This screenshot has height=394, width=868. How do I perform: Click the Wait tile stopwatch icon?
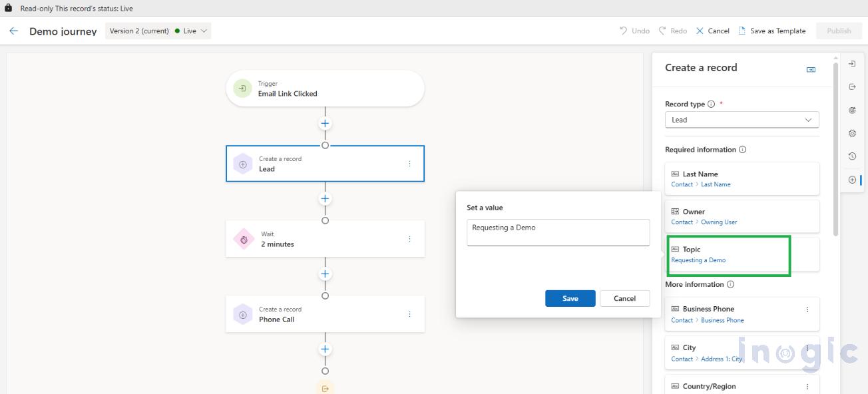click(x=243, y=239)
